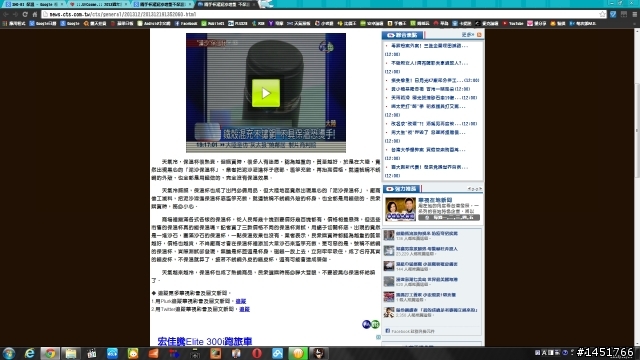Click the blue shield extension icon
This screenshot has height=360, width=640.
coord(613,14)
